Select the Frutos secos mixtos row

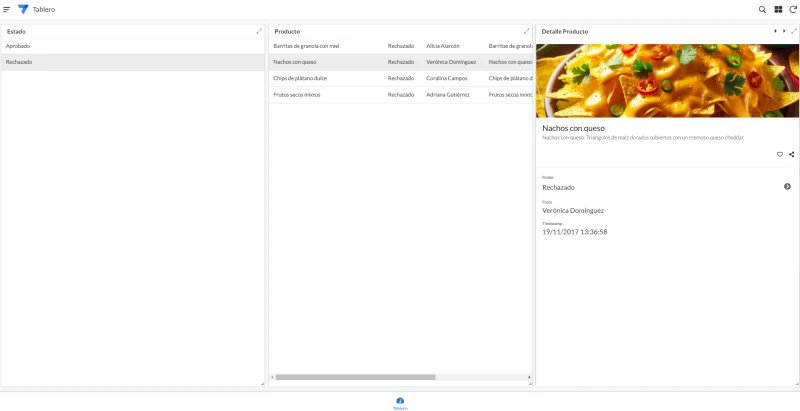tap(401, 95)
